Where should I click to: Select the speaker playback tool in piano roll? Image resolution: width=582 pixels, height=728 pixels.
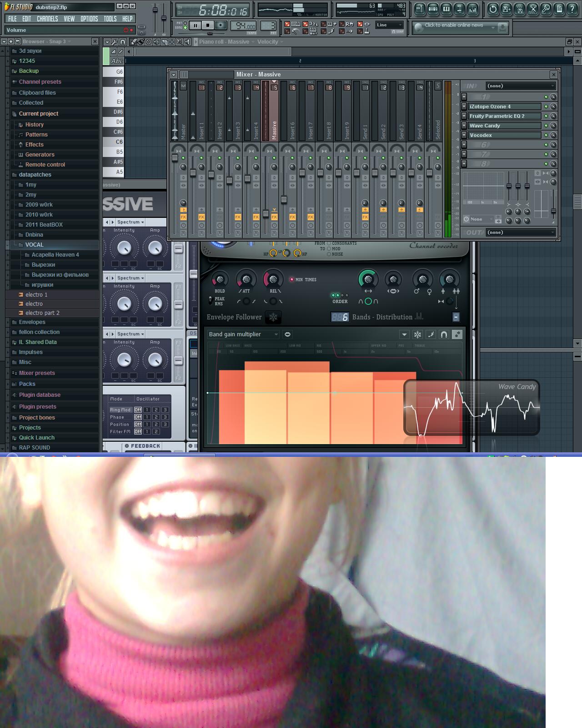pos(187,42)
